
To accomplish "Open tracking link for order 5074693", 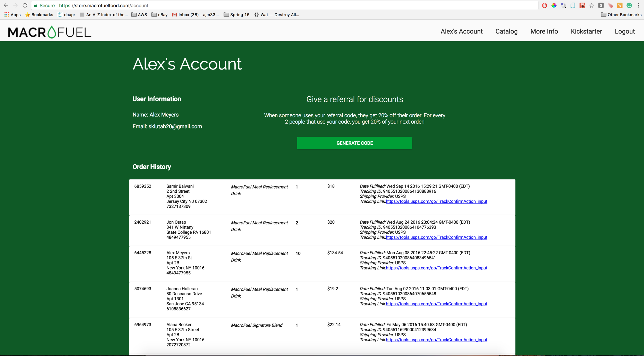I will click(436, 304).
